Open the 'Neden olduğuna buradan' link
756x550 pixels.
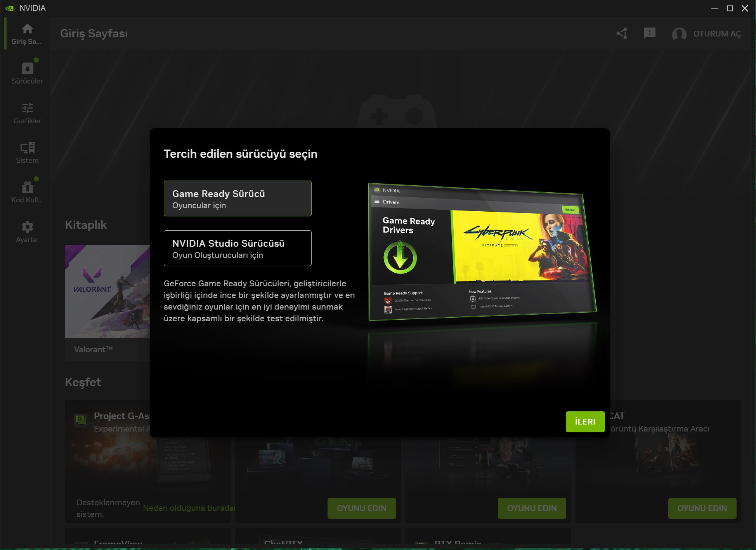coord(189,508)
